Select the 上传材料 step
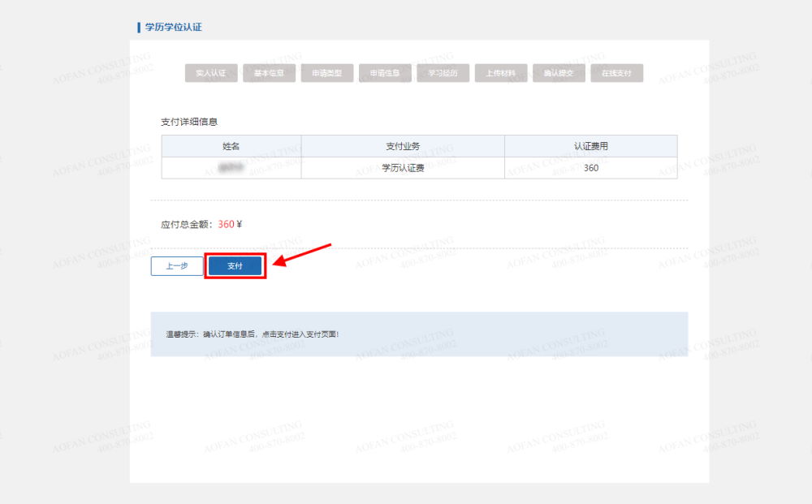Viewport: 812px width, 504px height. [500, 72]
